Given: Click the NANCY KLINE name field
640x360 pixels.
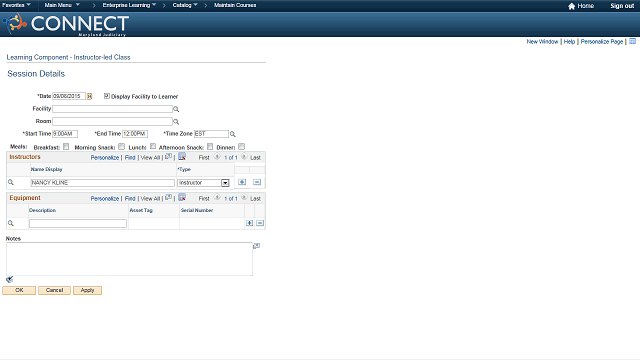Looking at the screenshot, I should click(102, 183).
